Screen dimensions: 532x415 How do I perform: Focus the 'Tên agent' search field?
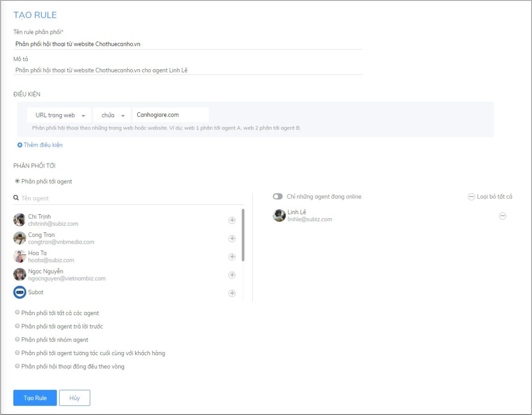click(129, 198)
